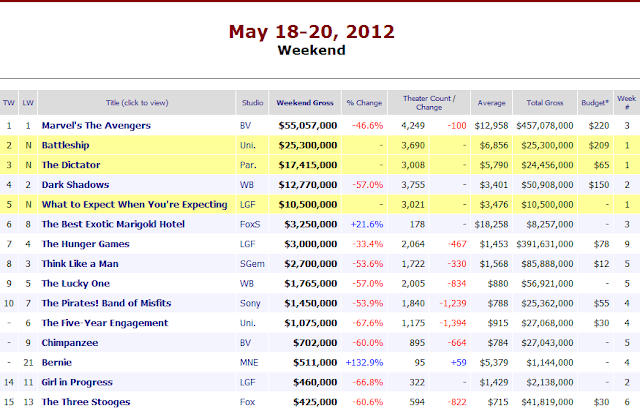Click FoxS studio link

[x=250, y=224]
